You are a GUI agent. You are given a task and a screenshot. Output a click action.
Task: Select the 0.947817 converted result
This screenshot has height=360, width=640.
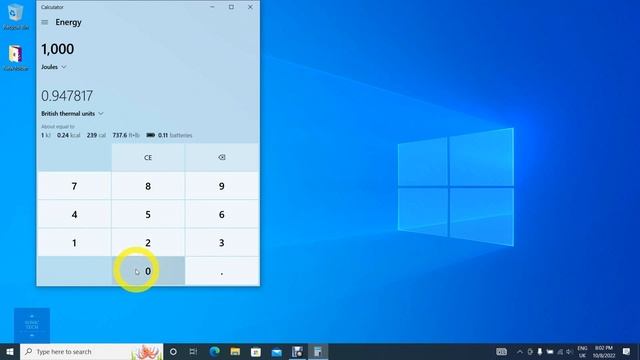click(x=67, y=96)
